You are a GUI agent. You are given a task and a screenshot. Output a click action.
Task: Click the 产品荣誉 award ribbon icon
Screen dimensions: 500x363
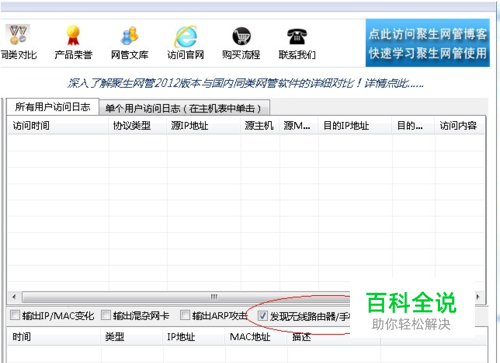[73, 35]
